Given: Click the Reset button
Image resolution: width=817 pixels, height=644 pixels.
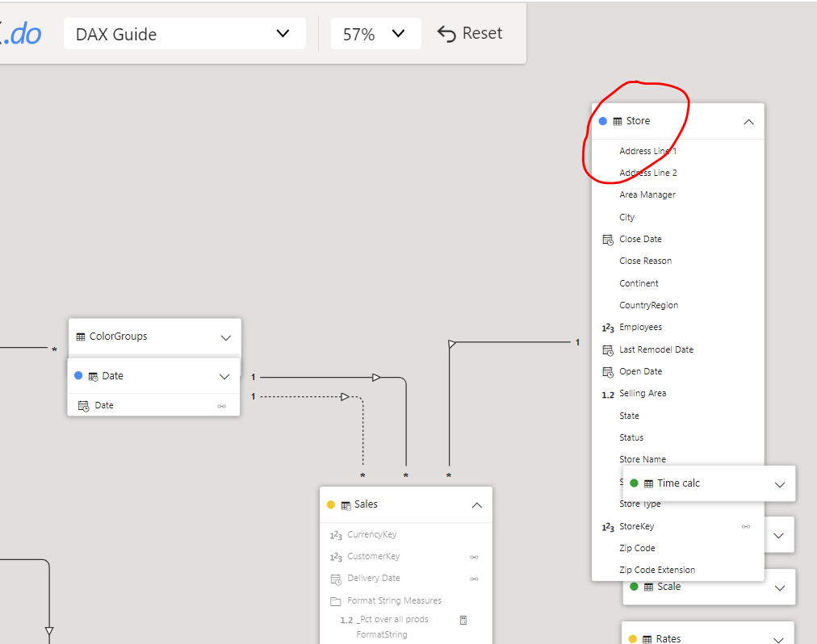Looking at the screenshot, I should point(470,33).
